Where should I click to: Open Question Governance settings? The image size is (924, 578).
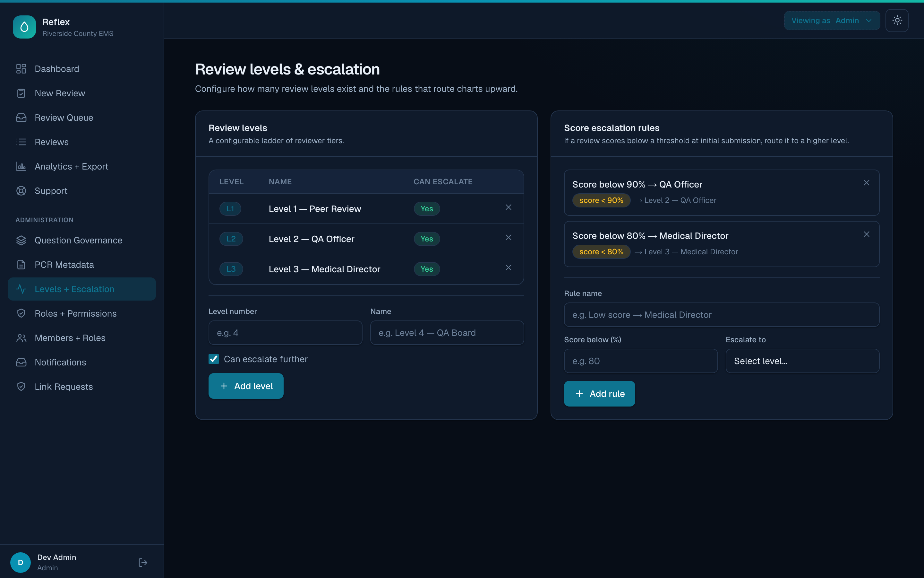pos(82,241)
